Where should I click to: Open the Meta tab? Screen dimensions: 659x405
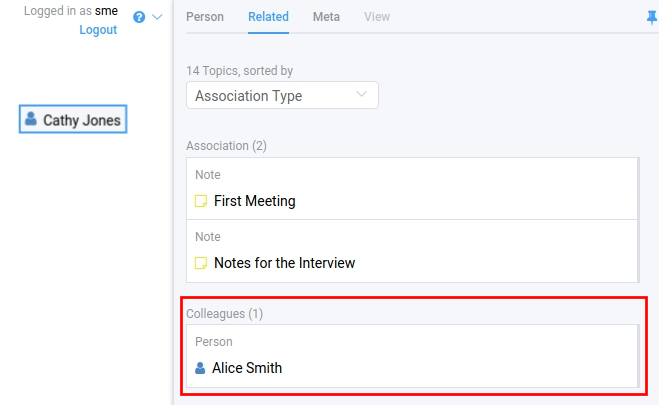click(326, 17)
